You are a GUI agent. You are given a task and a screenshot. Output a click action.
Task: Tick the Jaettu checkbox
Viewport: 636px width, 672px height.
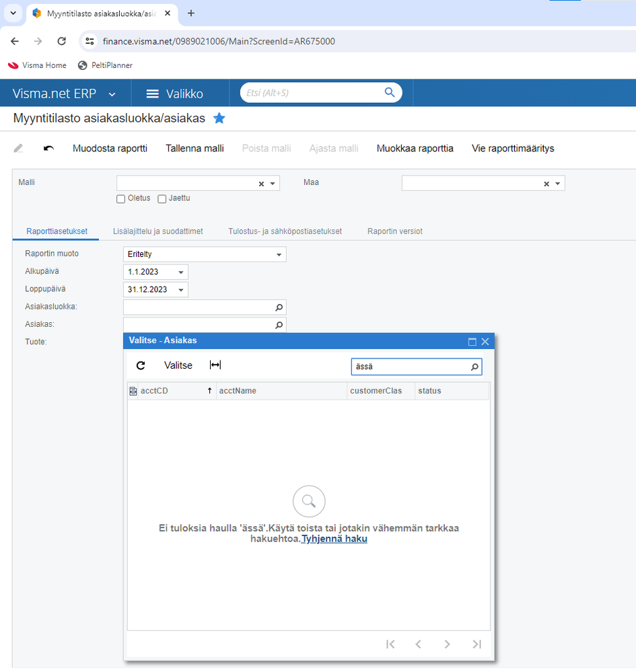[x=162, y=199]
